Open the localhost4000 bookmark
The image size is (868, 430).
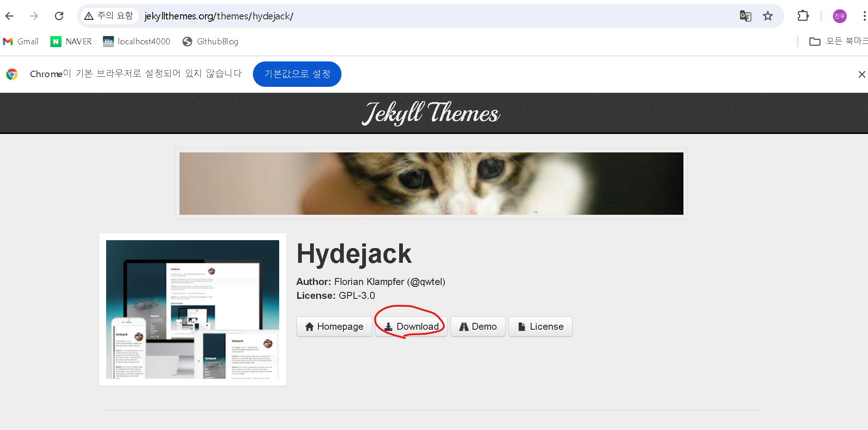pos(137,42)
